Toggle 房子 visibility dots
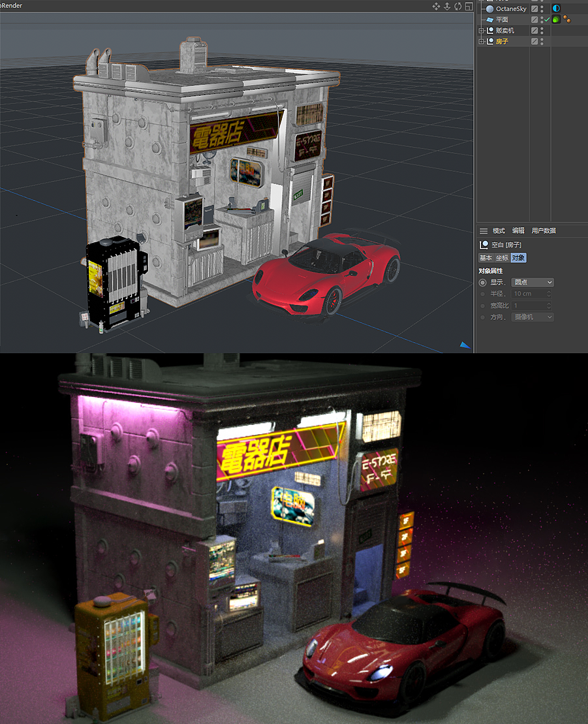This screenshot has width=588, height=724. pos(542,42)
